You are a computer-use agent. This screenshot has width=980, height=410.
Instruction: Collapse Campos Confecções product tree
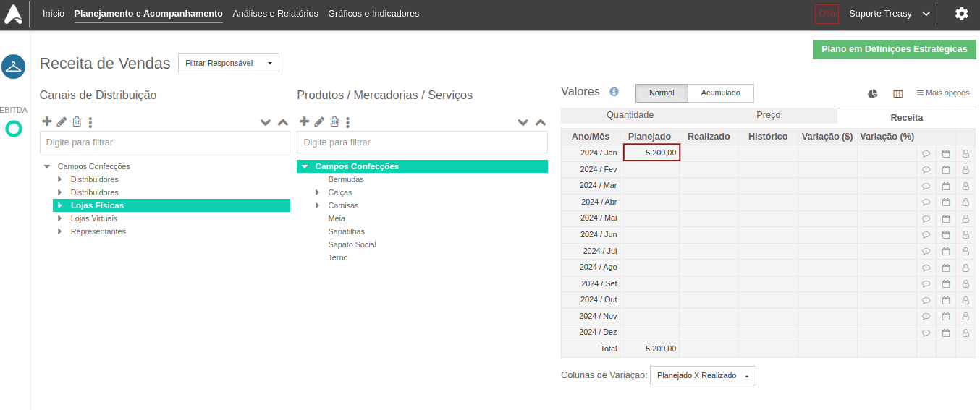[x=305, y=166]
